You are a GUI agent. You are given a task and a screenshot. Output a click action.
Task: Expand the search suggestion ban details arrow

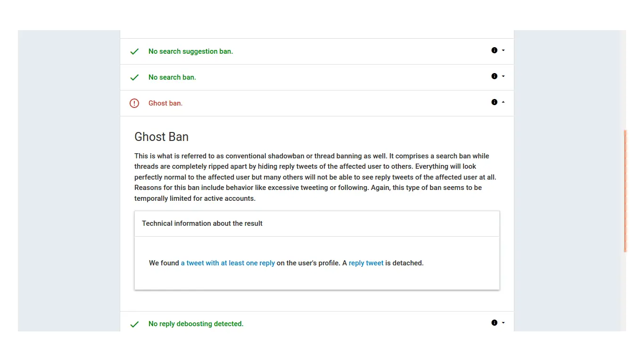[x=503, y=50]
